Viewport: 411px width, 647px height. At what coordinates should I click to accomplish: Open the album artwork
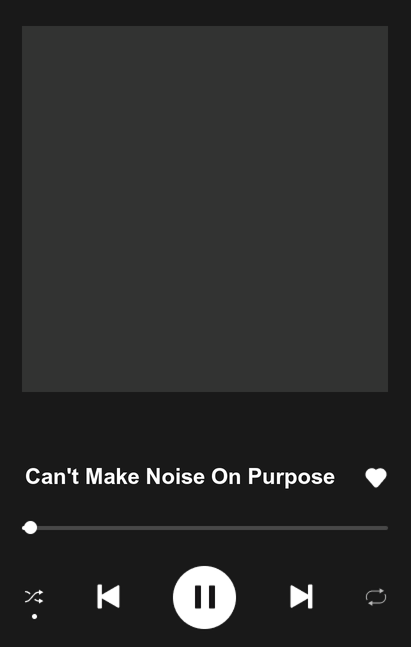click(205, 209)
